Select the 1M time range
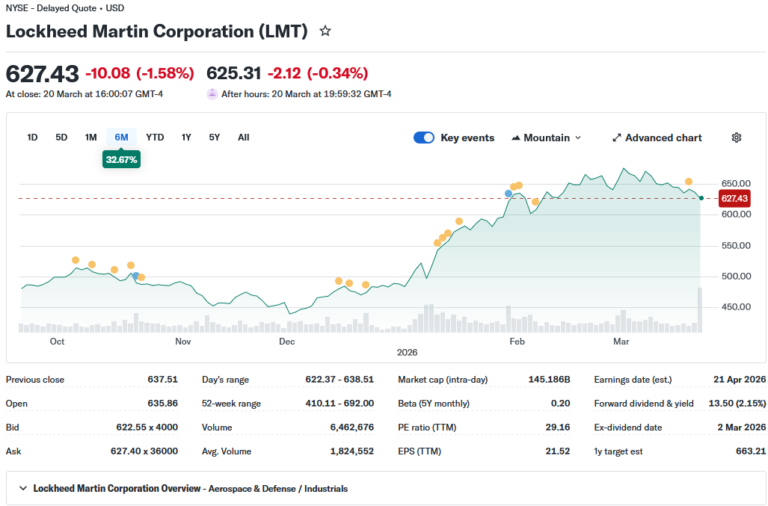Screen dimensions: 768x506 coord(91,137)
